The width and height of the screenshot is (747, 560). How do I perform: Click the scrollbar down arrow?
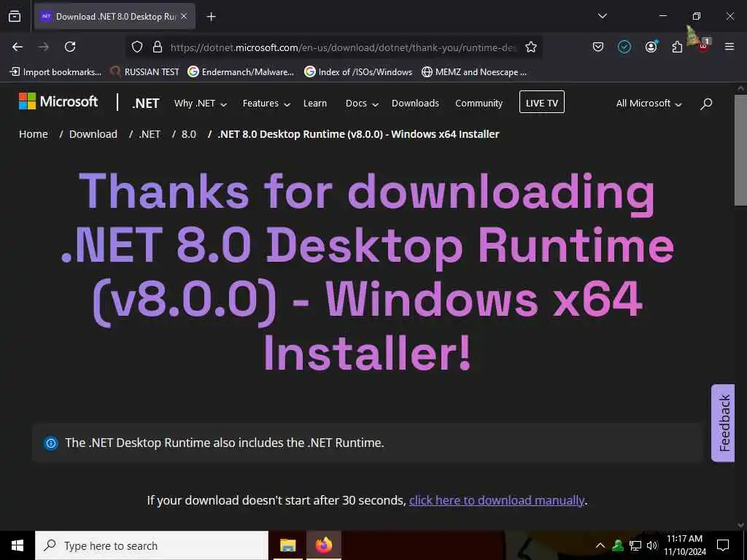[740, 525]
